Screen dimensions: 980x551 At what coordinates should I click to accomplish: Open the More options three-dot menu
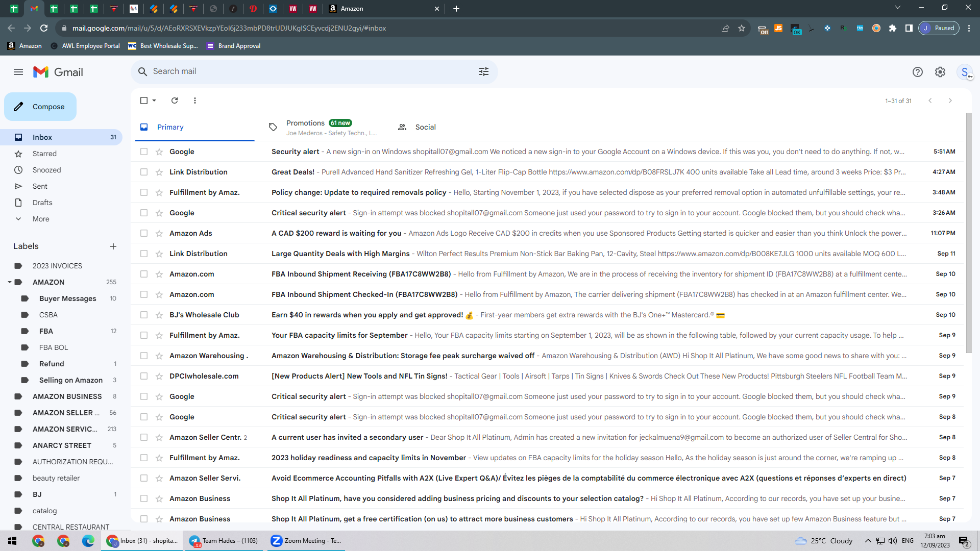pyautogui.click(x=195, y=101)
